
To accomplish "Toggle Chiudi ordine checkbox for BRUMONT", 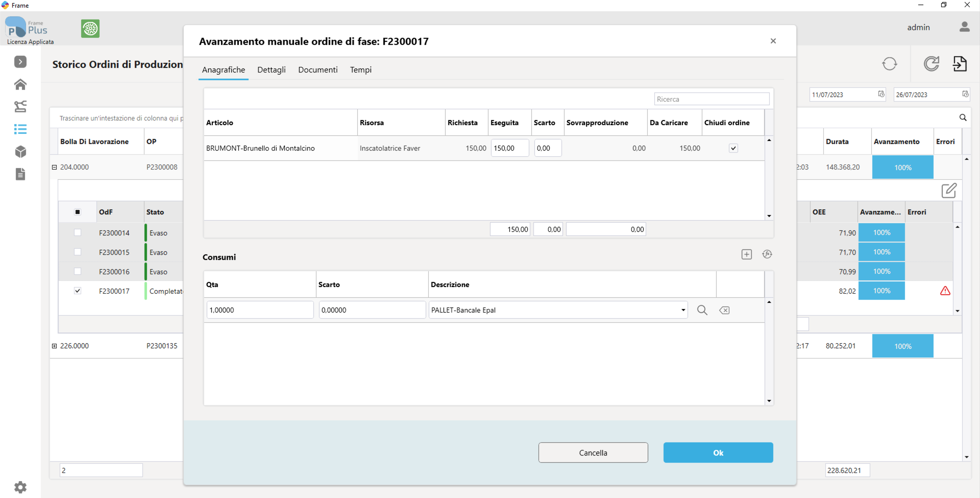I will [733, 148].
